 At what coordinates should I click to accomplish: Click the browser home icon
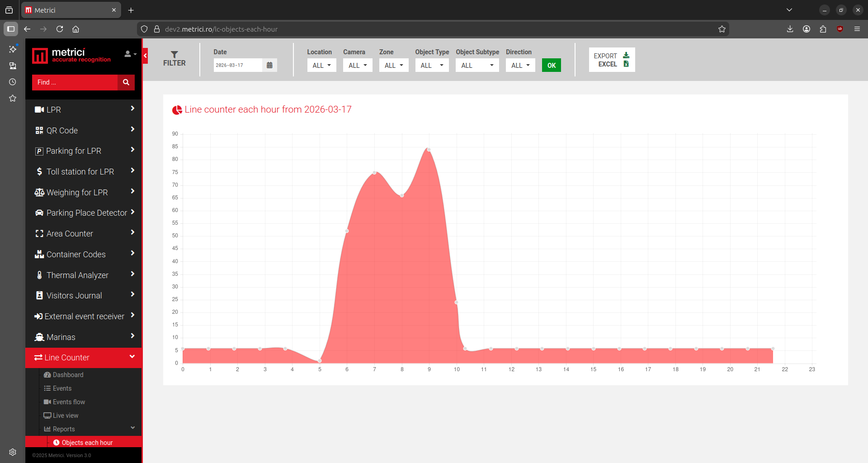point(76,29)
